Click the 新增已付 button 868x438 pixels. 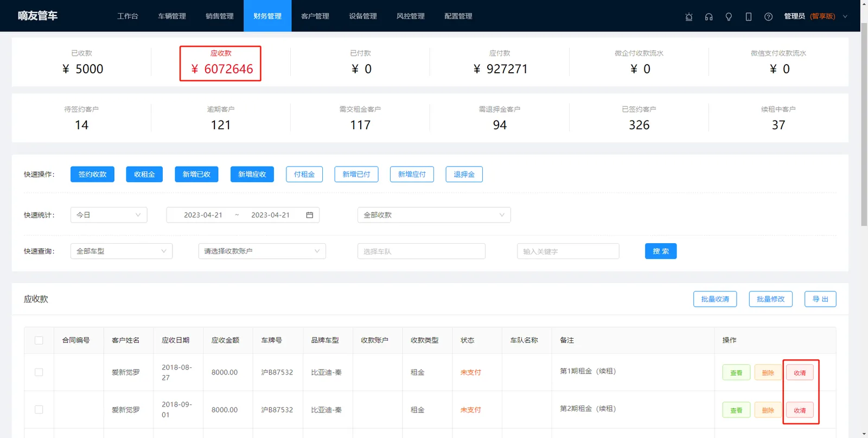pyautogui.click(x=356, y=174)
